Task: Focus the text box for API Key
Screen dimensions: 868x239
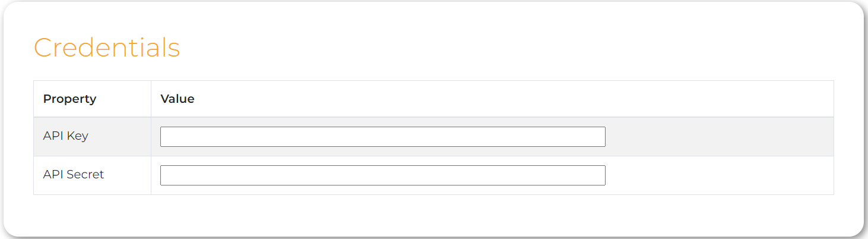Action: (382, 137)
